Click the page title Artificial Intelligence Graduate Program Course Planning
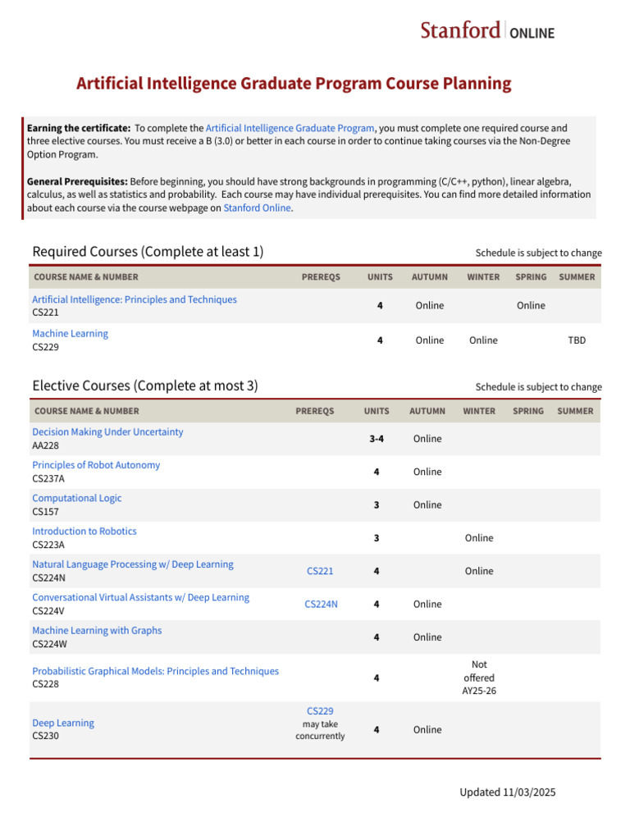This screenshot has height=840, width=630. [x=294, y=84]
